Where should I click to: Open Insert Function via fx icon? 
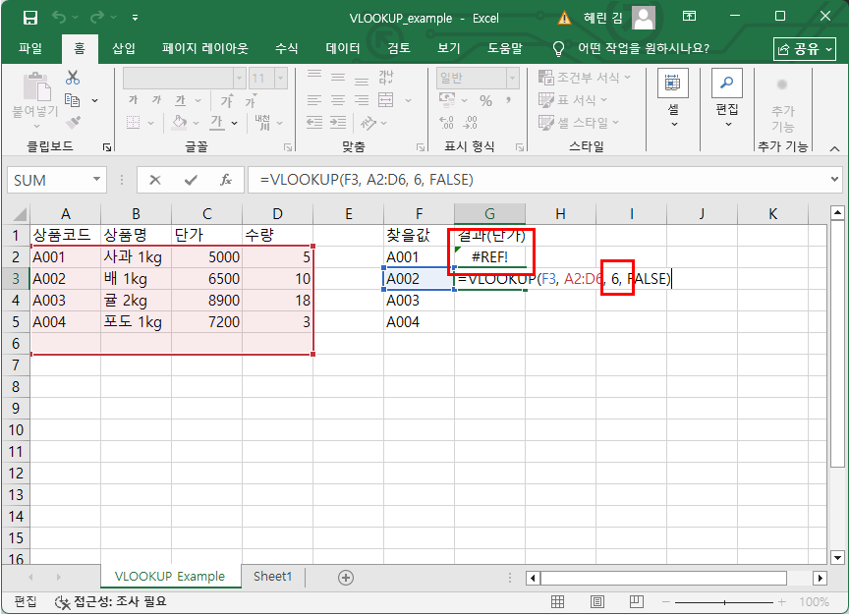point(225,180)
